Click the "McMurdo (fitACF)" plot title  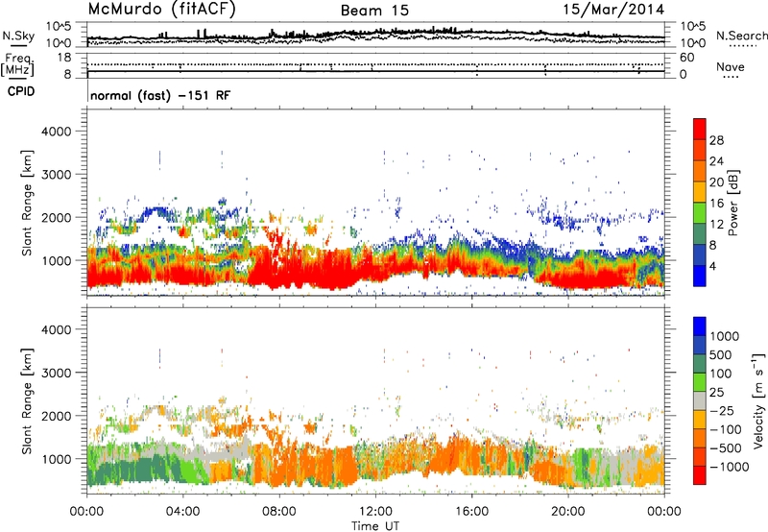(x=161, y=10)
